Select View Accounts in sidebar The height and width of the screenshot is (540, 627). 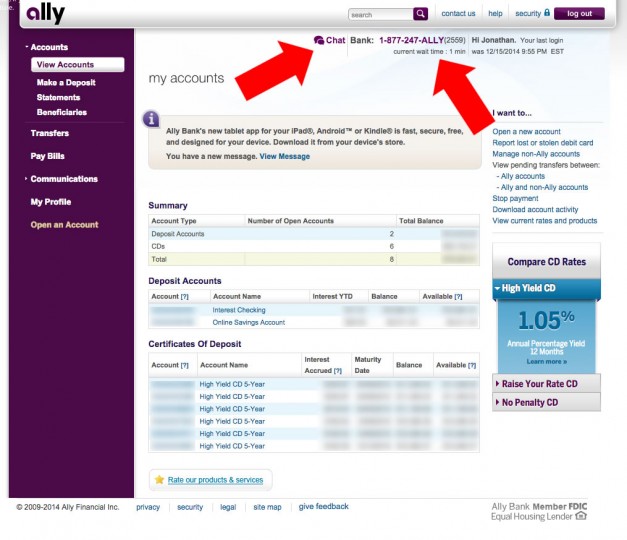point(78,64)
